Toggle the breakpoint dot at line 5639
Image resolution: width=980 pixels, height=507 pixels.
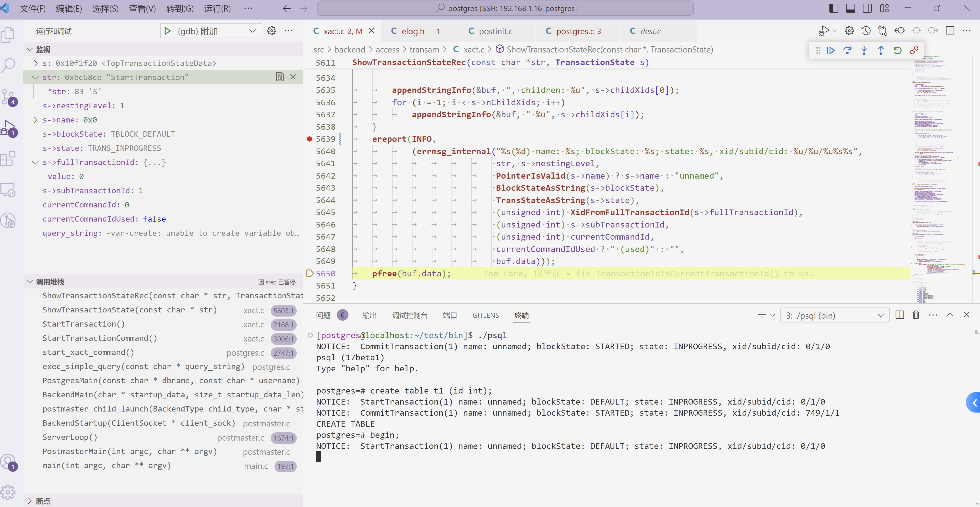pyautogui.click(x=310, y=139)
